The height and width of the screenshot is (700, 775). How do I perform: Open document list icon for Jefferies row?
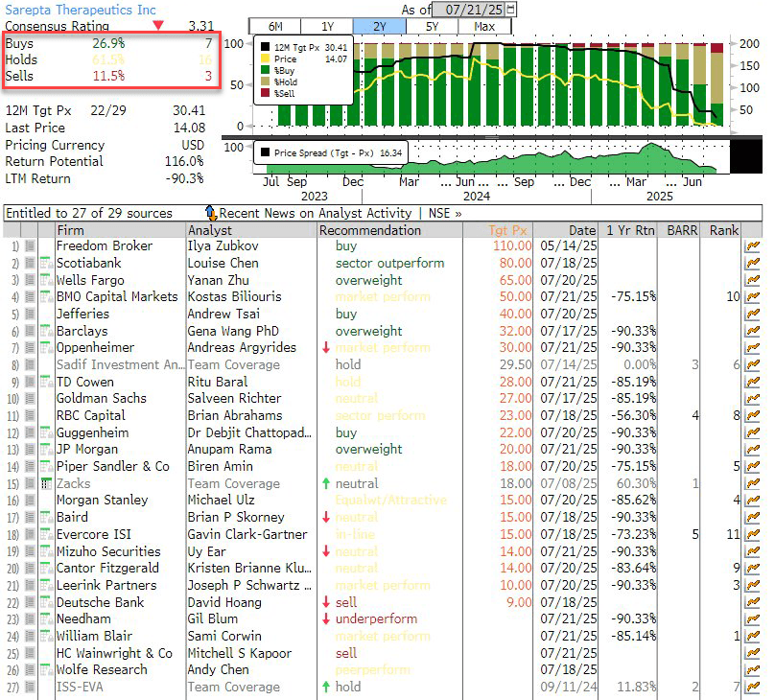(30, 314)
